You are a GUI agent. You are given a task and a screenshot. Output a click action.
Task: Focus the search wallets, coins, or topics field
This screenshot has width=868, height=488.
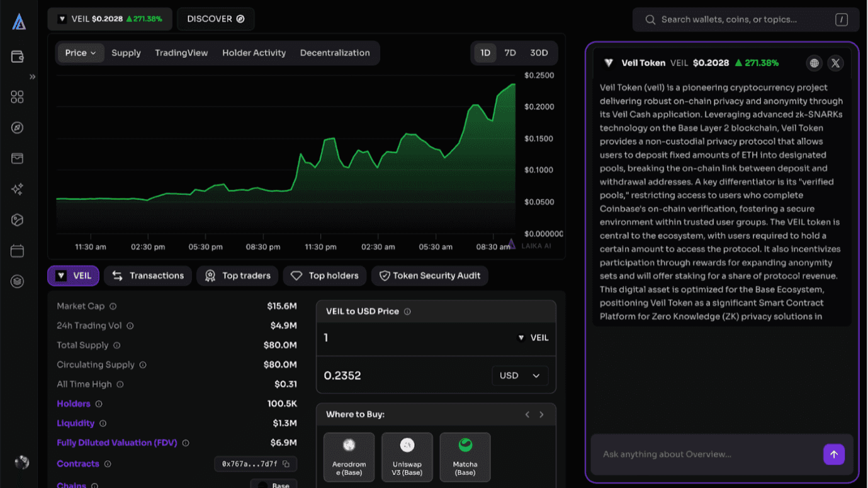[745, 20]
